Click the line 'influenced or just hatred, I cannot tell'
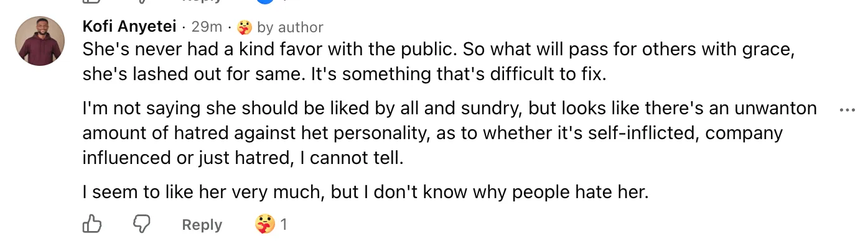The height and width of the screenshot is (241, 868). click(x=243, y=158)
